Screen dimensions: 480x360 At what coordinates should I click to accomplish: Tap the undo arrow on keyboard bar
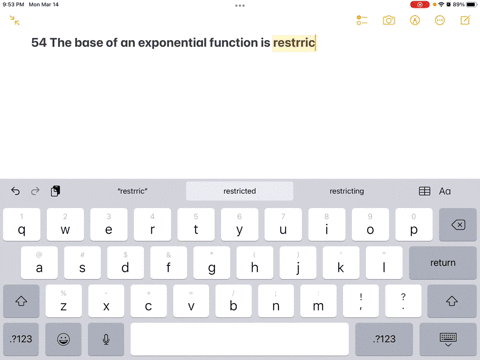[16, 191]
